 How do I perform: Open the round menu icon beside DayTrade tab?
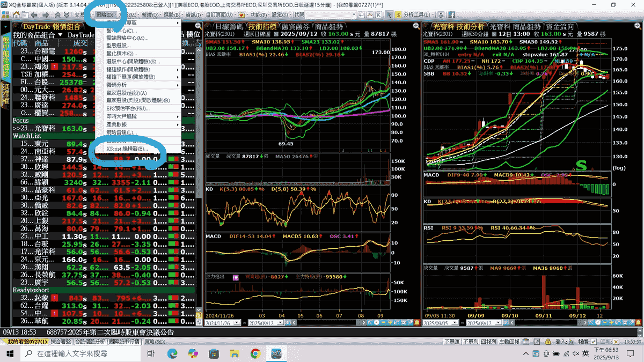click(16, 26)
